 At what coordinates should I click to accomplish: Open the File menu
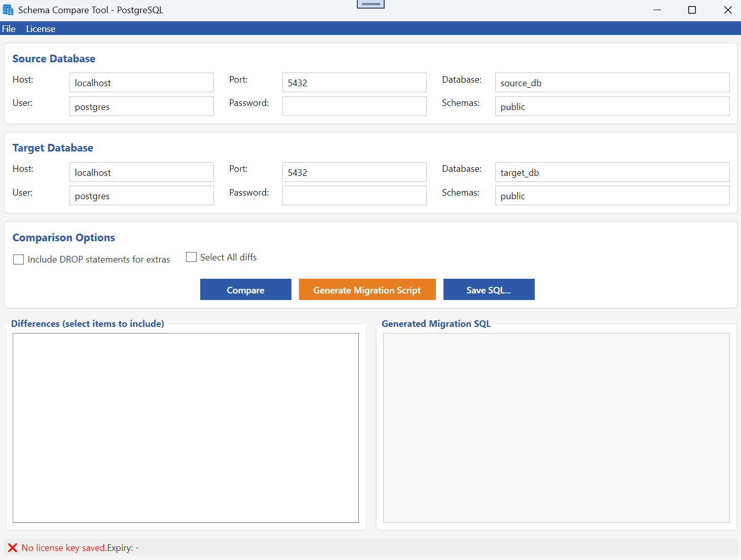click(x=9, y=29)
